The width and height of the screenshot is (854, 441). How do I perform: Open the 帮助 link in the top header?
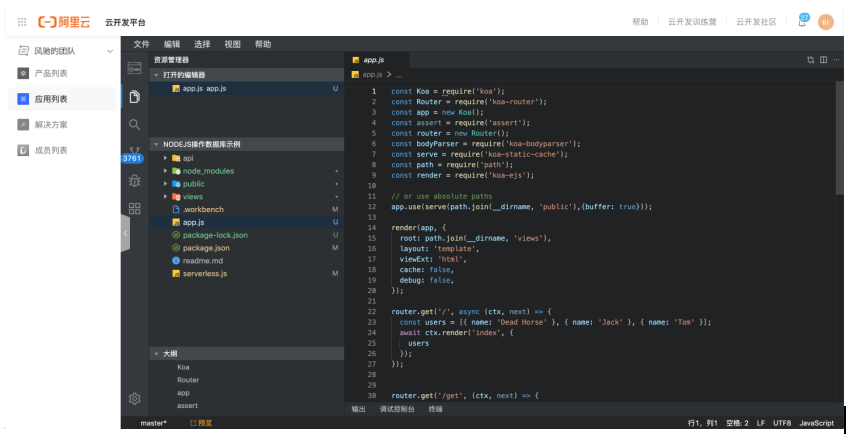(x=640, y=22)
